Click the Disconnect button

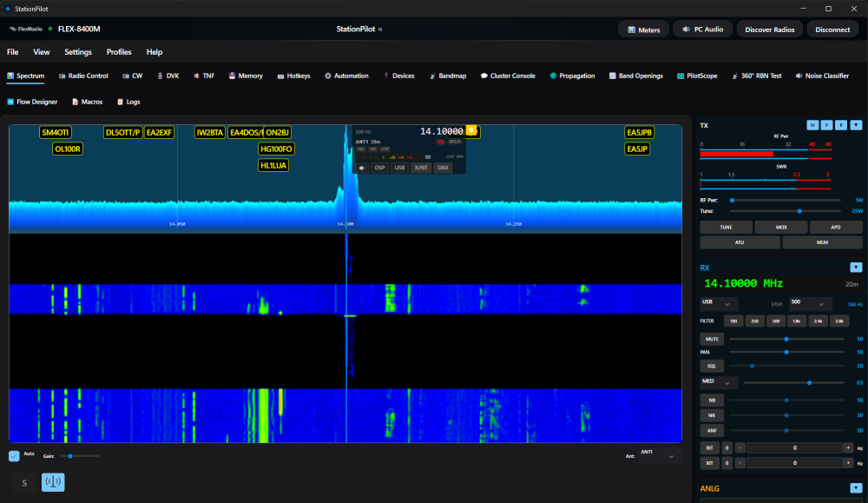(832, 30)
